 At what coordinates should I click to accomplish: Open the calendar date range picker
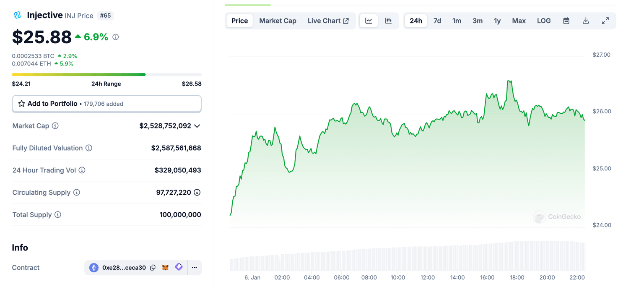click(566, 21)
